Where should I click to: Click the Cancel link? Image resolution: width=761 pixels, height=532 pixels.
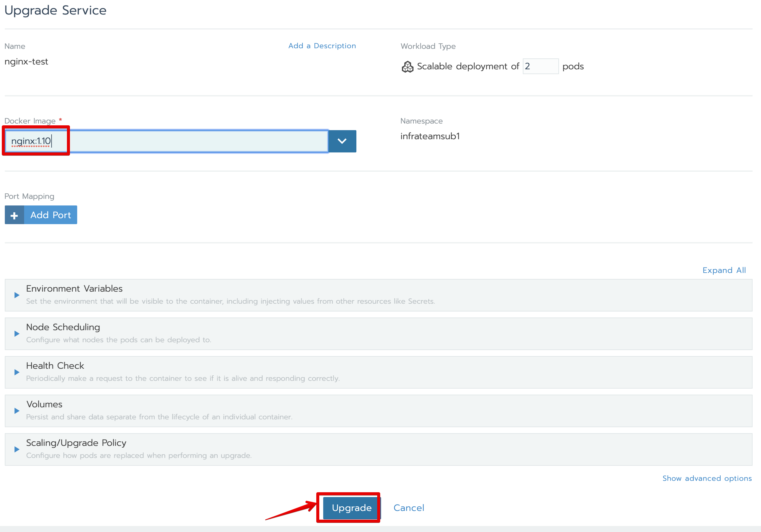pos(408,508)
